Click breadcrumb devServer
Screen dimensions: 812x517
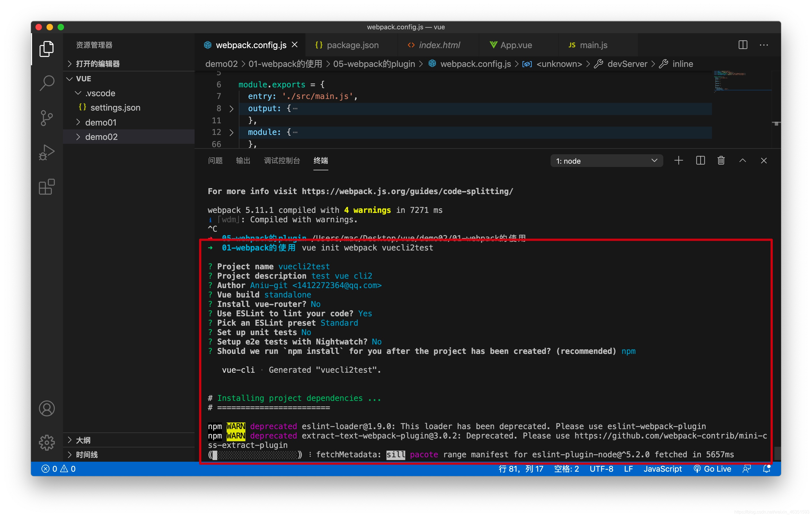[627, 64]
